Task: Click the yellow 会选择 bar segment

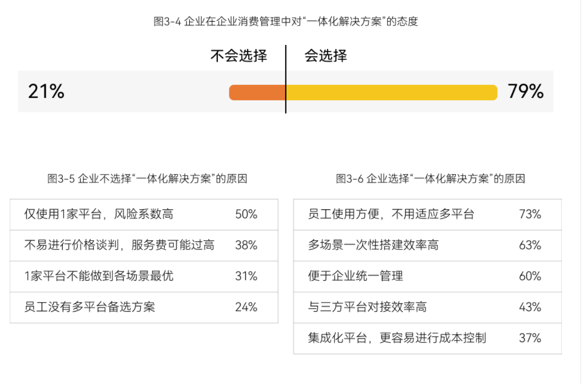Action: pos(392,93)
